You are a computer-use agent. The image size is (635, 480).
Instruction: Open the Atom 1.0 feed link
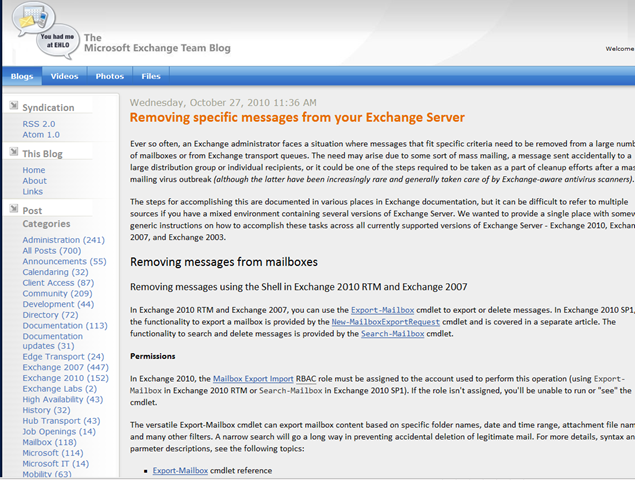pyautogui.click(x=41, y=134)
